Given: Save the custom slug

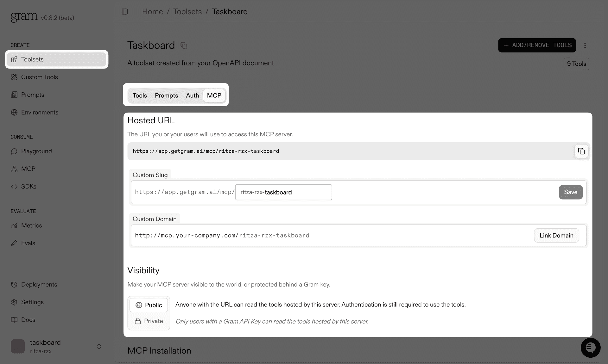Looking at the screenshot, I should tap(570, 192).
